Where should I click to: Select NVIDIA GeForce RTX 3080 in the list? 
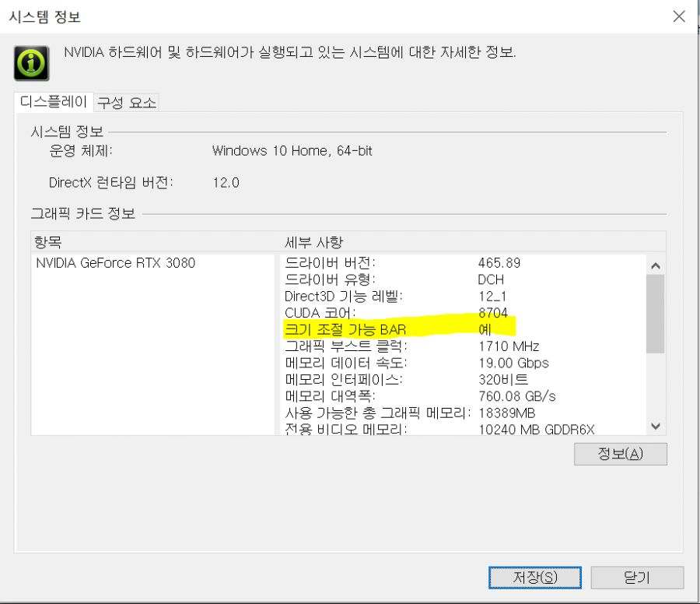click(x=116, y=262)
